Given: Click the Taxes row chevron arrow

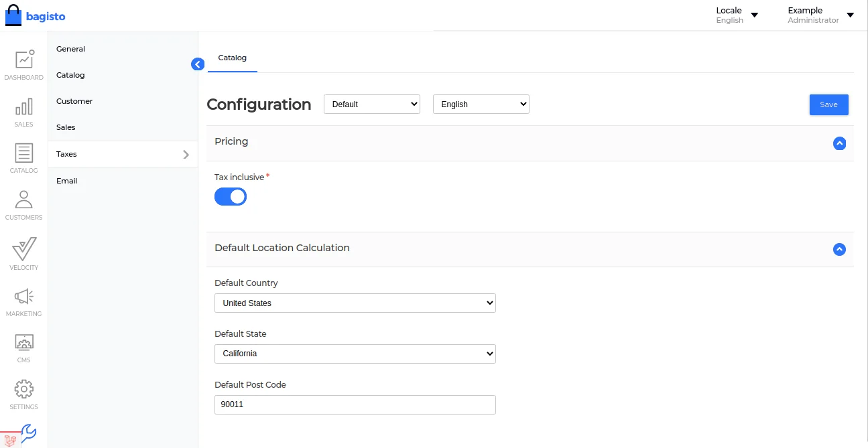Looking at the screenshot, I should pos(186,155).
